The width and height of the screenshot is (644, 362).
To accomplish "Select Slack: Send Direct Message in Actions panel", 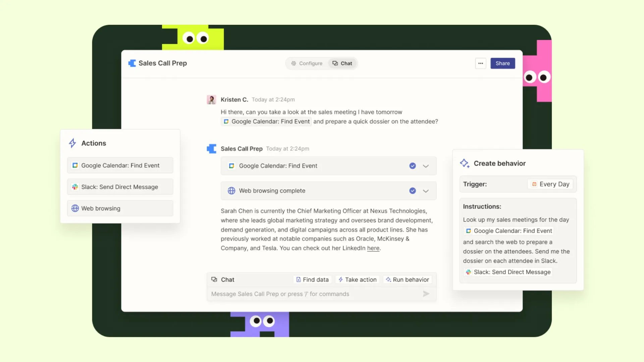I will (120, 187).
